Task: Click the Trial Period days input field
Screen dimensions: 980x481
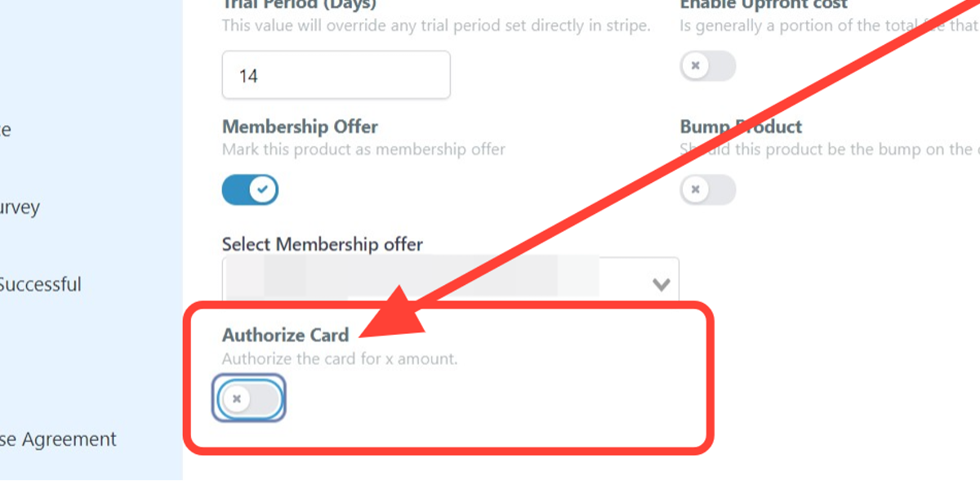Action: point(336,74)
